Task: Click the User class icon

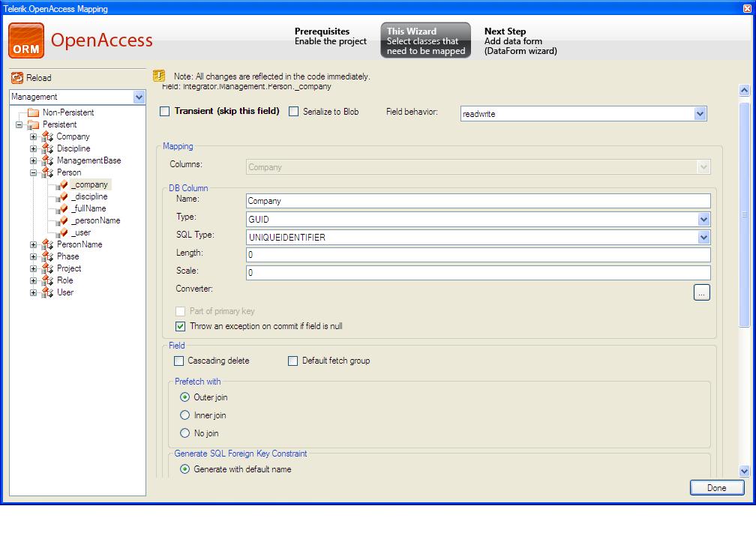Action: point(47,292)
